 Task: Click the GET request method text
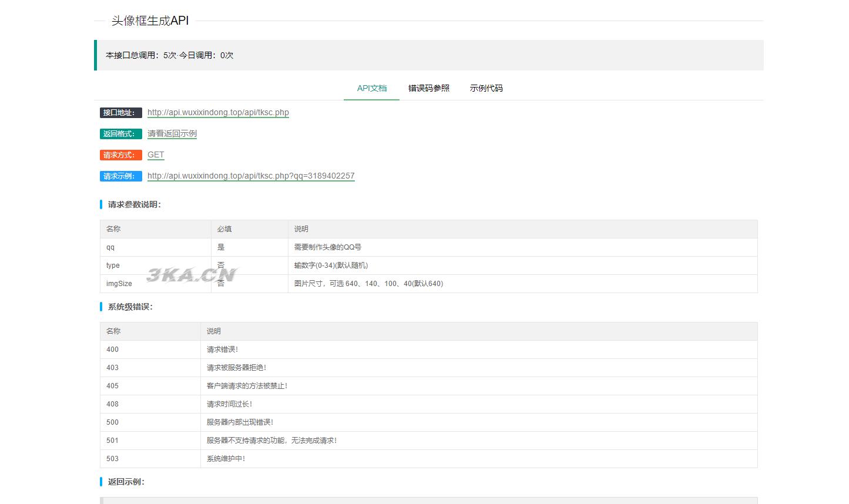pyautogui.click(x=156, y=154)
